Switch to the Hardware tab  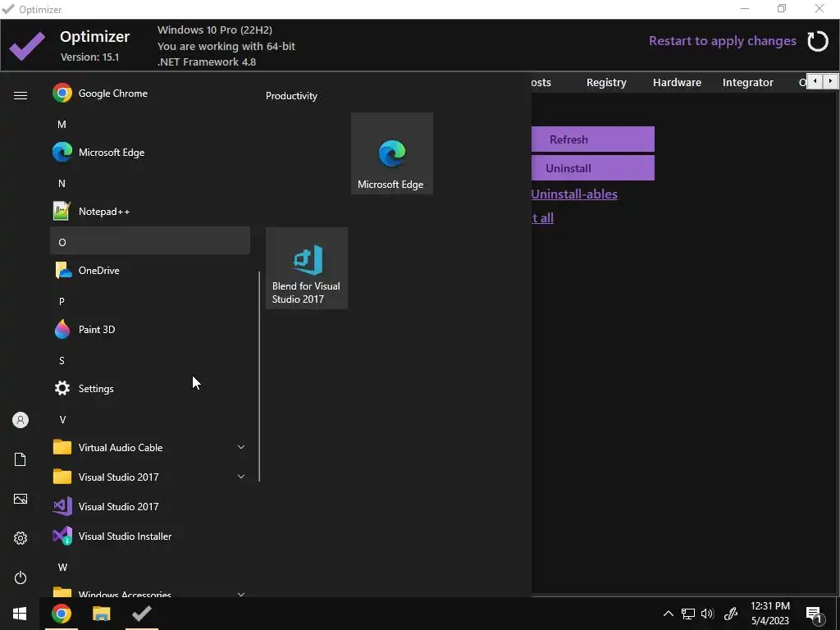coord(677,83)
